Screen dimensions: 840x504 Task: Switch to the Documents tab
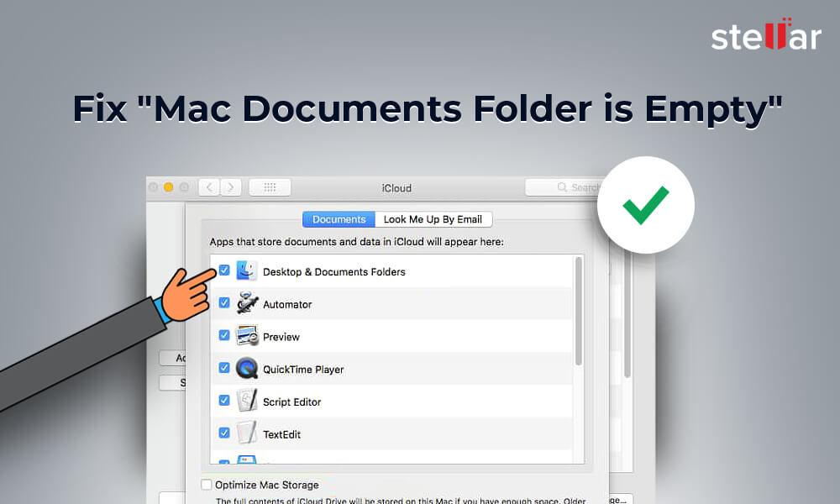click(x=339, y=219)
